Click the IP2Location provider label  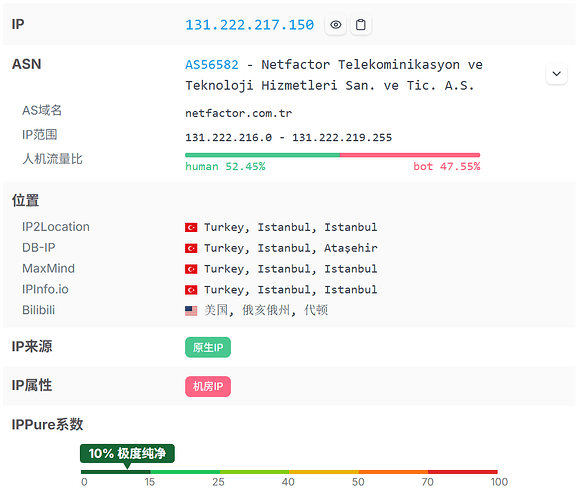point(56,227)
